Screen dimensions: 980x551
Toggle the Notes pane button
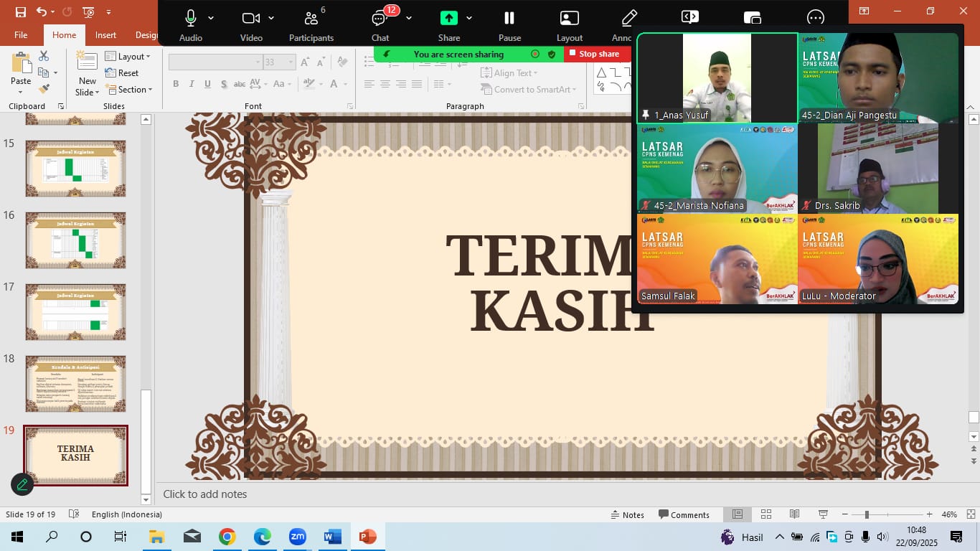pos(627,514)
